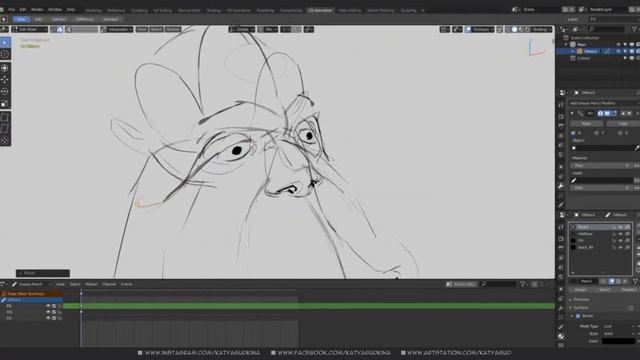
Task: Open the stroke Mode Type dropdown
Action: [619, 327]
